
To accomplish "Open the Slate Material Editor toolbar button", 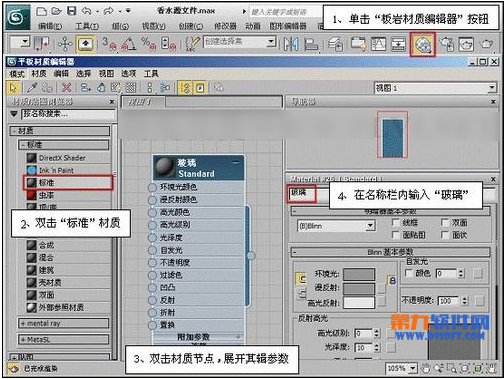I will click(422, 44).
